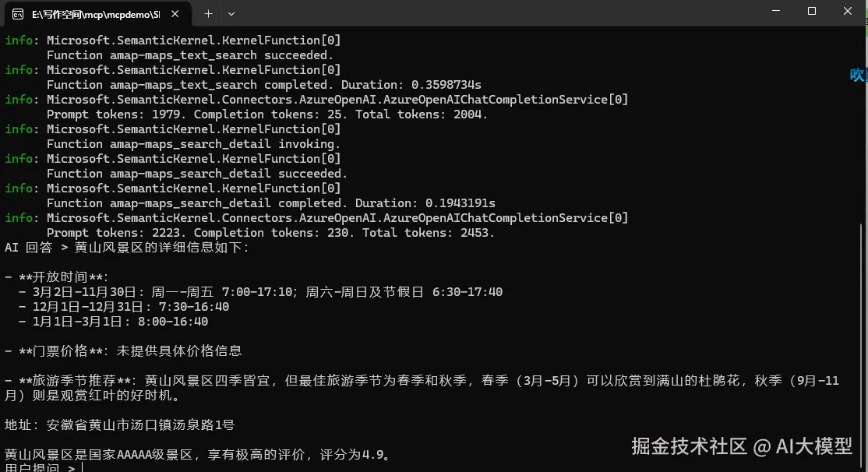868x472 pixels.
Task: Click the amap-maps_text_search function log line
Action: click(187, 55)
